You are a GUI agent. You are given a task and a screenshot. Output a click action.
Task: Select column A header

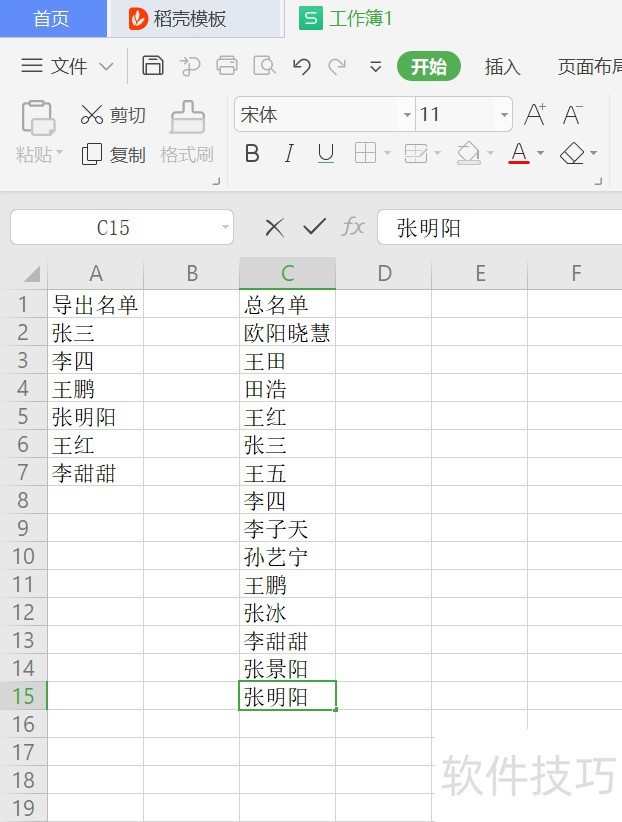95,273
